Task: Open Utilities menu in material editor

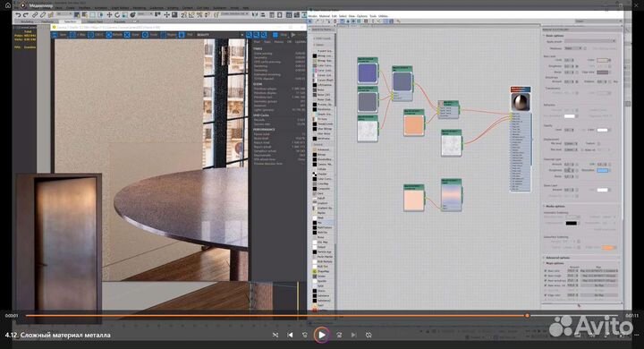Action: click(383, 16)
